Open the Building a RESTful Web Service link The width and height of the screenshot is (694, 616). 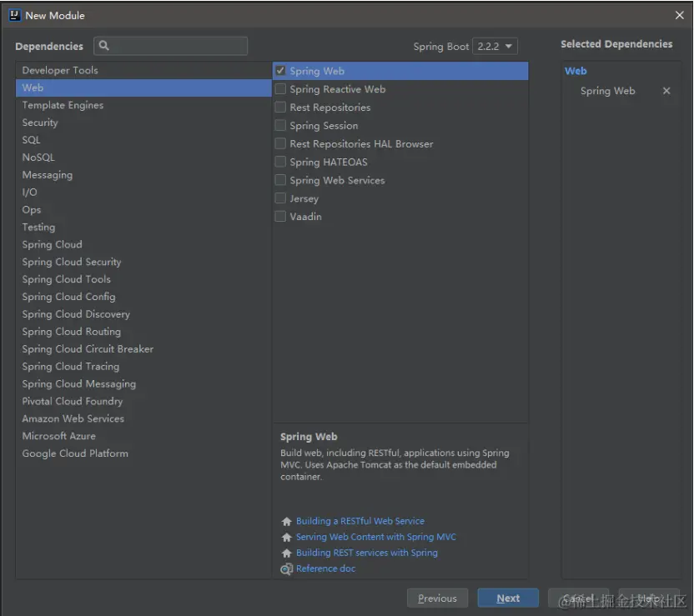[x=360, y=521]
